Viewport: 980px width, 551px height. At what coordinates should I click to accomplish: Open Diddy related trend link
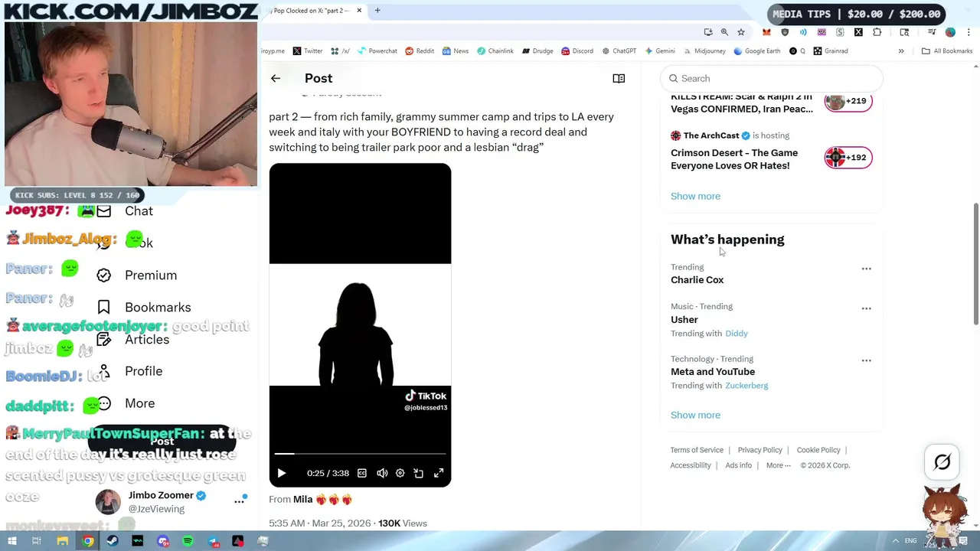coord(737,334)
